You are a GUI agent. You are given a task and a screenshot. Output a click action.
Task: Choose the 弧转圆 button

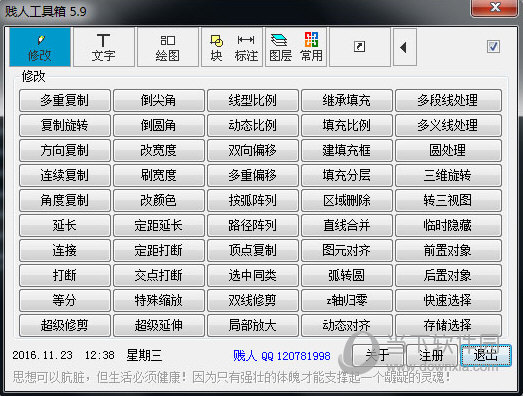347,275
